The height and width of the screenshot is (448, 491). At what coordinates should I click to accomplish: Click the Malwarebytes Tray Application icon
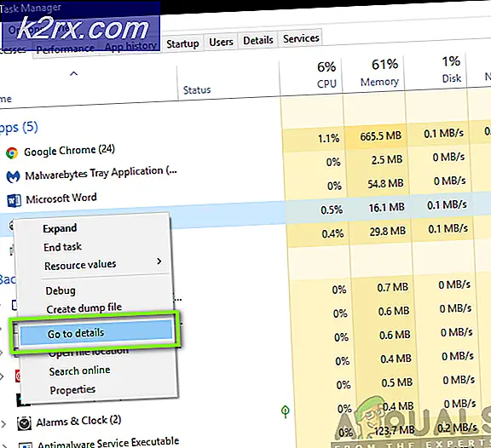click(13, 177)
